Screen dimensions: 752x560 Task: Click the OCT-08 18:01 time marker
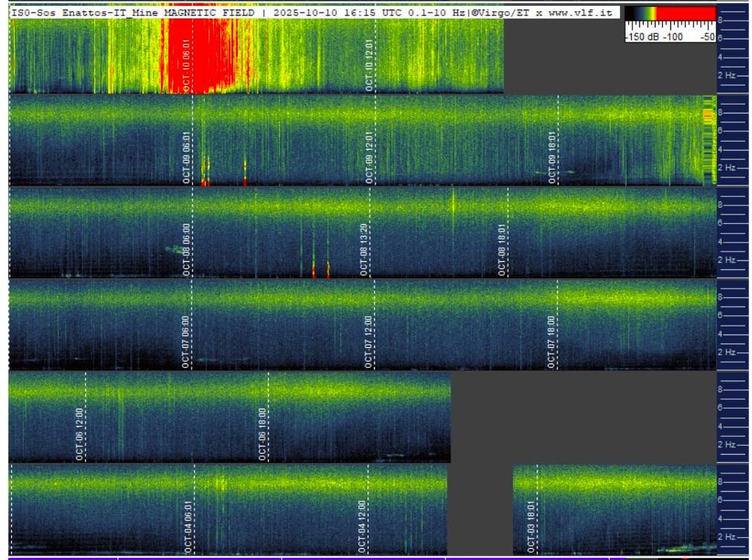502,249
